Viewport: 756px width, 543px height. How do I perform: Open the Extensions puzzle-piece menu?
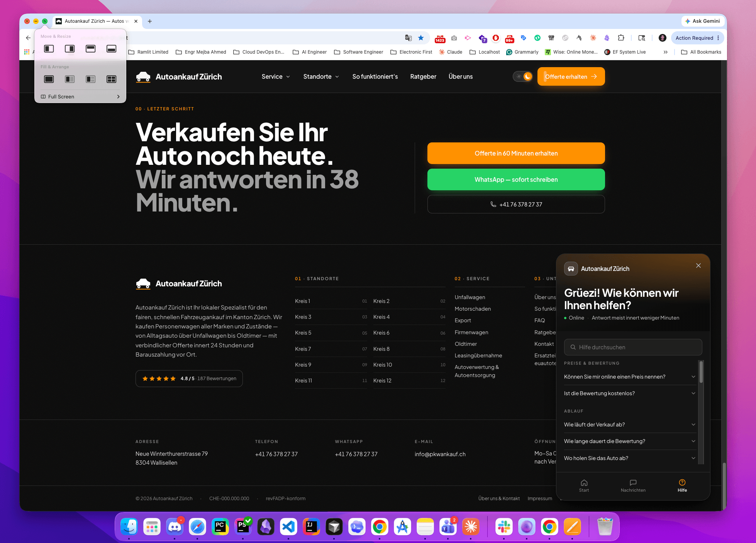(621, 38)
